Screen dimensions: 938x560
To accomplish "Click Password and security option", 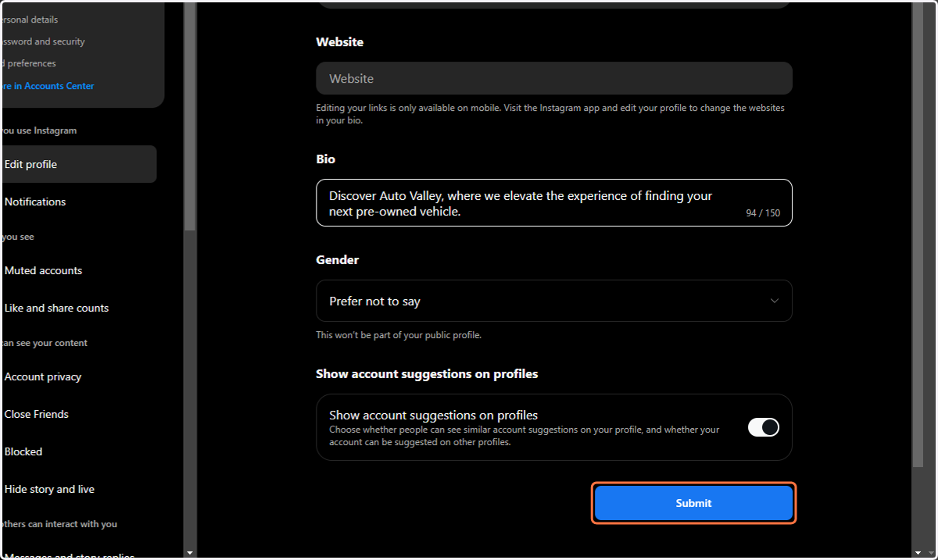I will pos(42,41).
